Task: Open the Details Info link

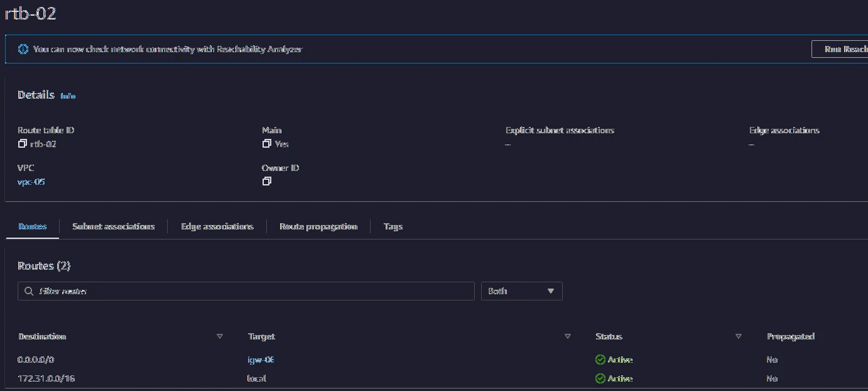Action: click(x=68, y=96)
